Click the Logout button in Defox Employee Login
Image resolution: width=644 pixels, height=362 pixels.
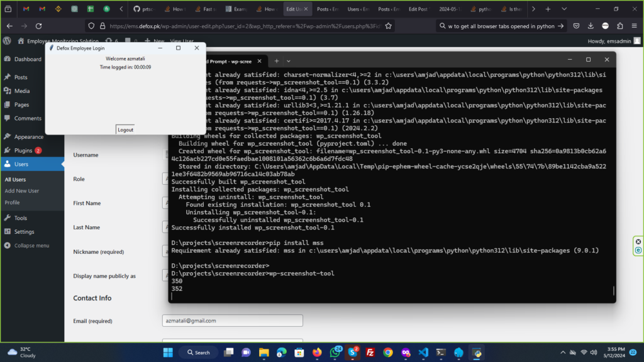tap(125, 129)
